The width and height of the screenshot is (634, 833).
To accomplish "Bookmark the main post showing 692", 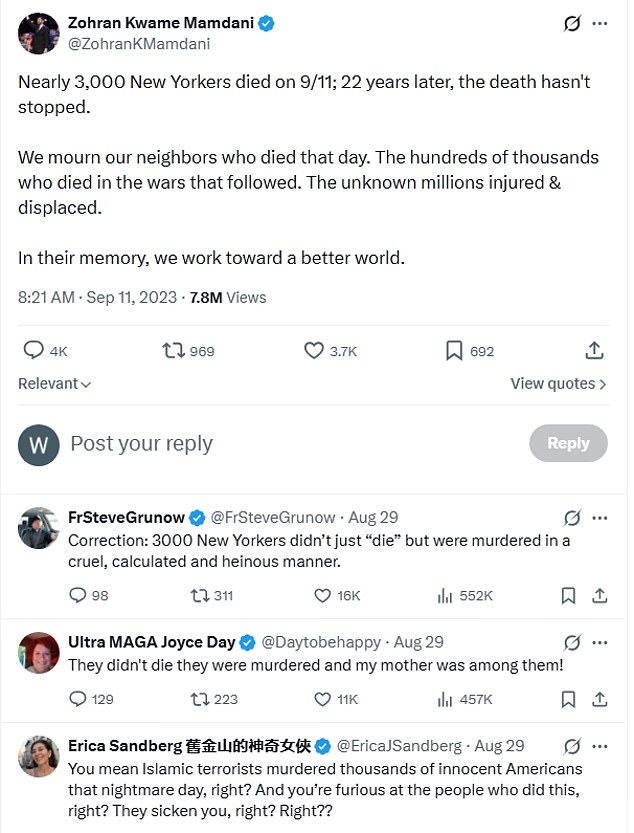I will (469, 351).
